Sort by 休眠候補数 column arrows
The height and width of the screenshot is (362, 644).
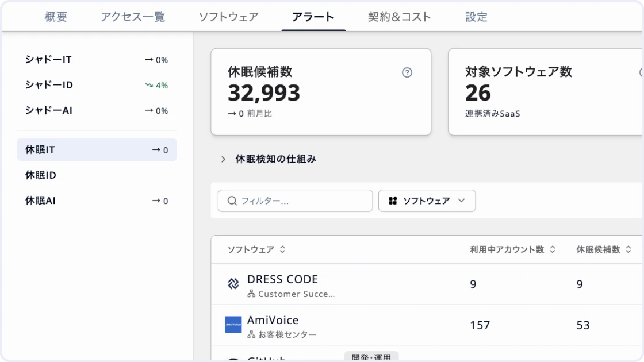(628, 249)
